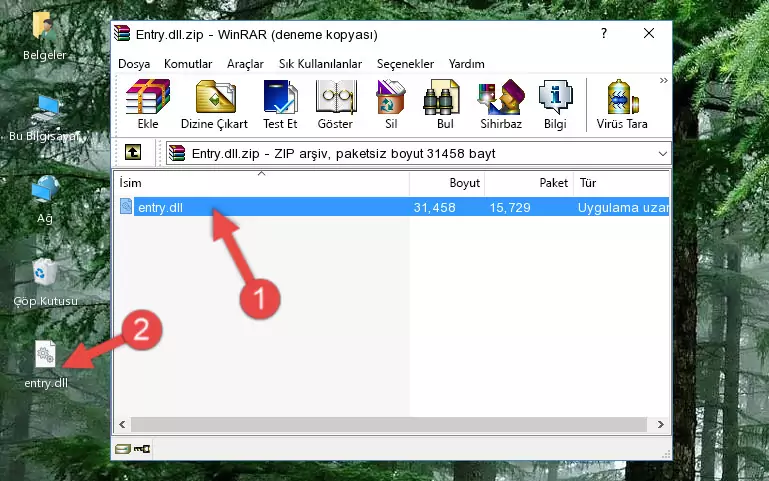Image resolution: width=769 pixels, height=481 pixels.
Task: Click the status bar password key icon
Action: [x=142, y=449]
